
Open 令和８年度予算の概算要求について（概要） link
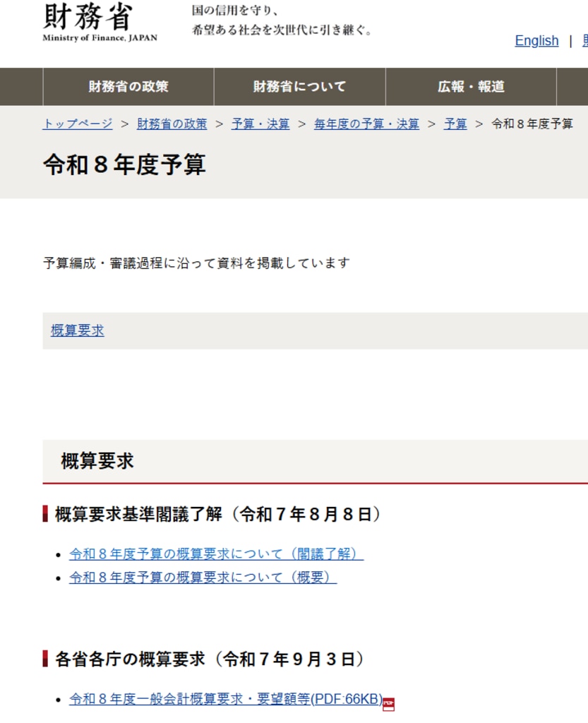203,578
